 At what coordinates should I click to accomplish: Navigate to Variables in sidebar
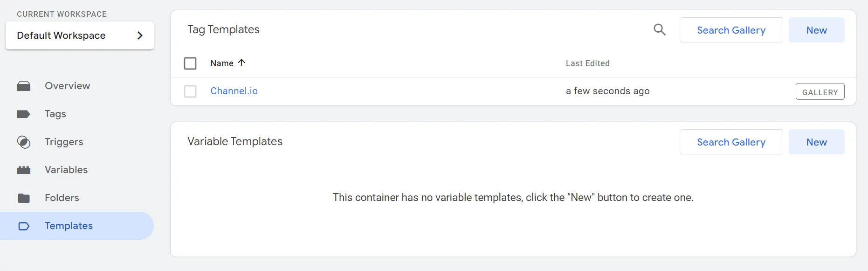pos(66,170)
